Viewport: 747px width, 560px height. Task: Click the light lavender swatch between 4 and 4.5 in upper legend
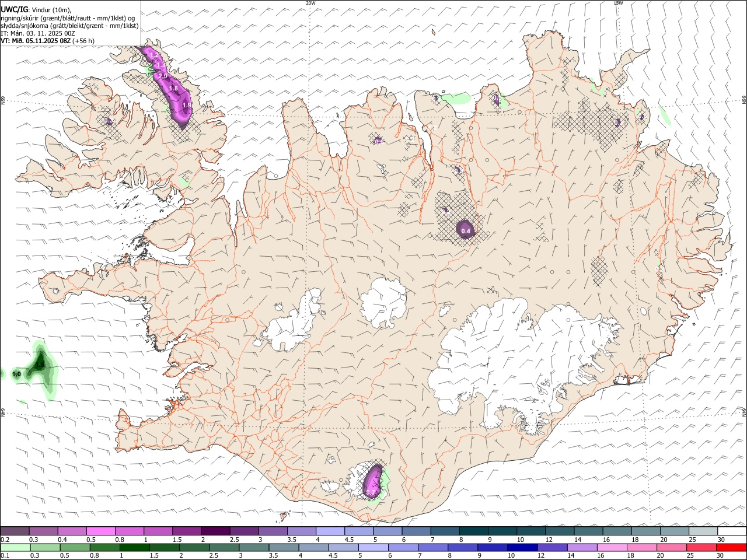329,531
